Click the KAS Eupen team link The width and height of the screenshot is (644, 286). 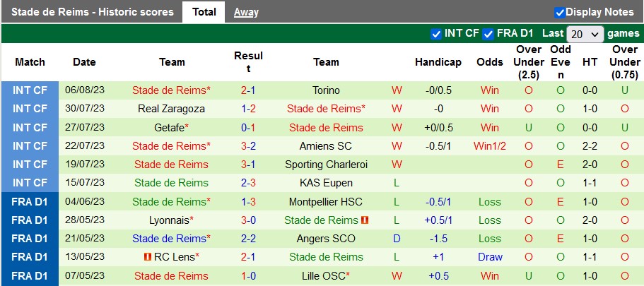(x=326, y=183)
